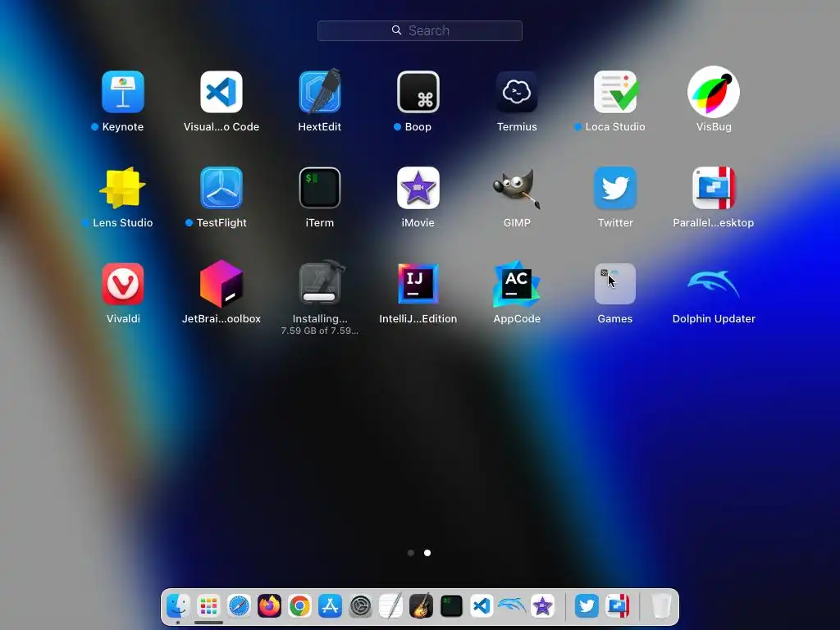Launch Loca Studio
The height and width of the screenshot is (630, 840).
coord(615,92)
